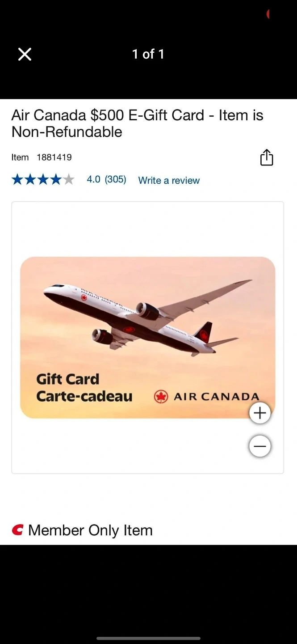Image resolution: width=297 pixels, height=644 pixels.
Task: Tap the "Gift Card Carte-cadeau" text on card
Action: [x=84, y=388]
